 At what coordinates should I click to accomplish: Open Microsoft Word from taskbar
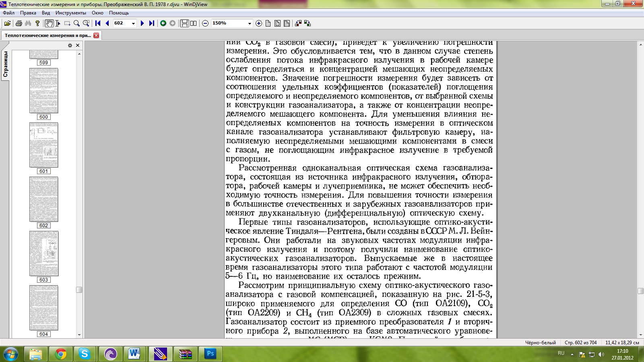click(x=134, y=354)
